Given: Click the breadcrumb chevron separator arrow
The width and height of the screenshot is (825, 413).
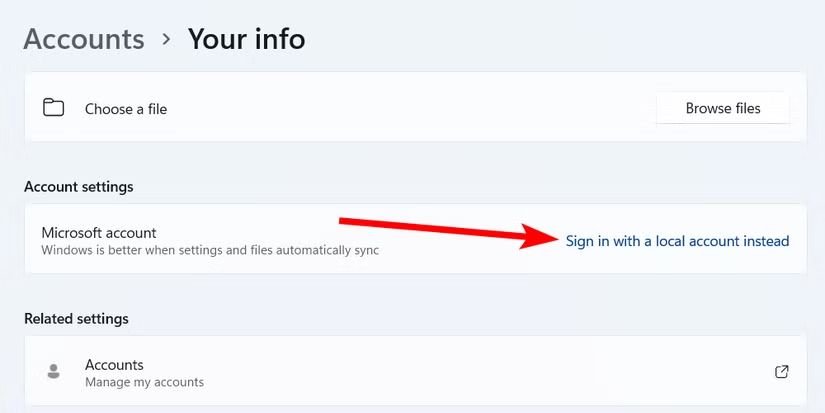Looking at the screenshot, I should (x=166, y=40).
